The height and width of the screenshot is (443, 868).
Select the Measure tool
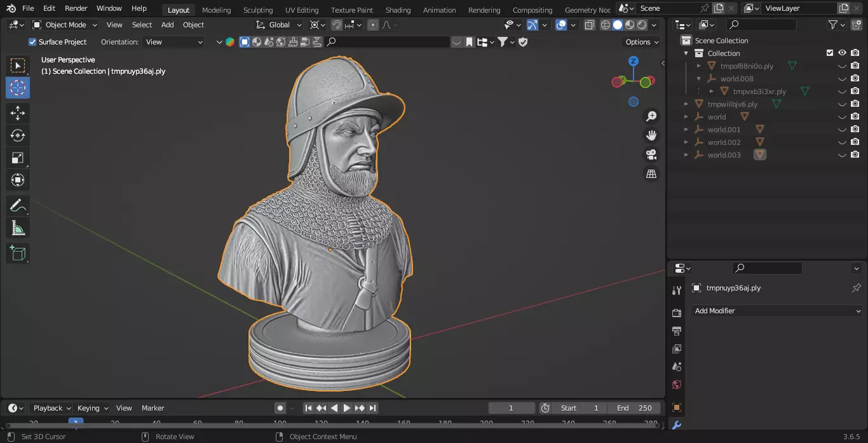tap(18, 228)
